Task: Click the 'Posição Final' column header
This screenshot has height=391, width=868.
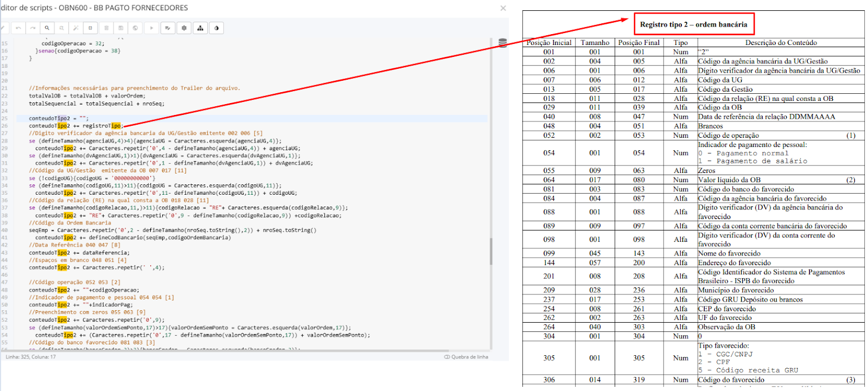Action: (x=639, y=43)
